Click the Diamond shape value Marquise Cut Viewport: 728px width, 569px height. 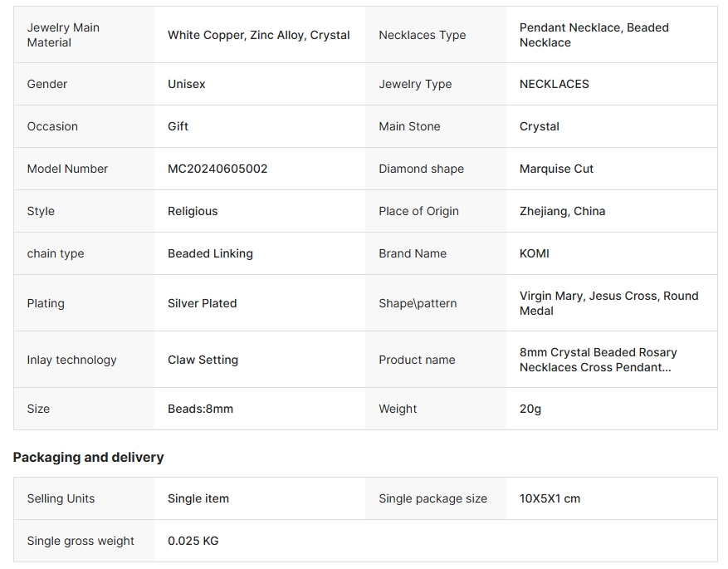click(x=556, y=169)
